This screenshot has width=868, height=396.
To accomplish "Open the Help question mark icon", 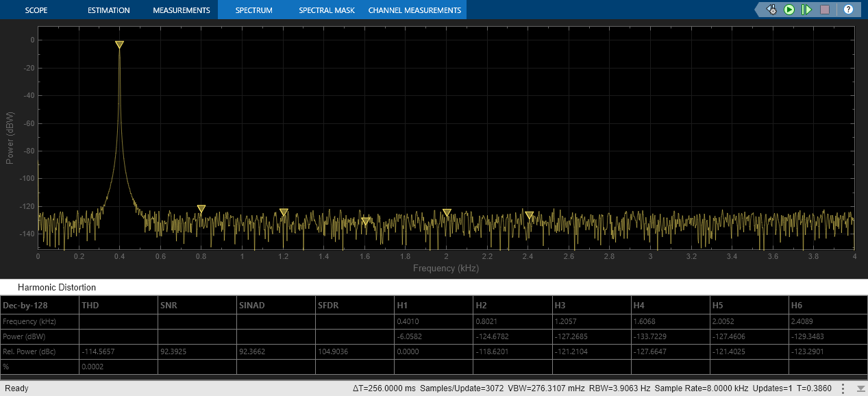I will (x=848, y=10).
